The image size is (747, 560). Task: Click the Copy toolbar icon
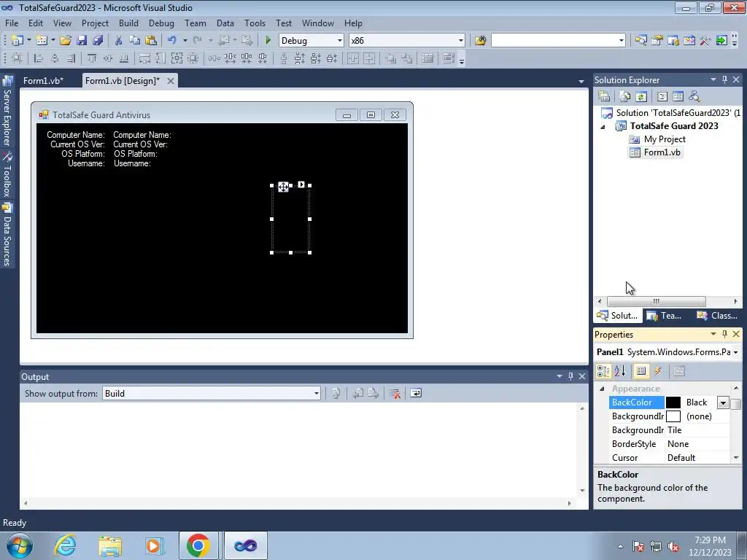[x=135, y=41]
